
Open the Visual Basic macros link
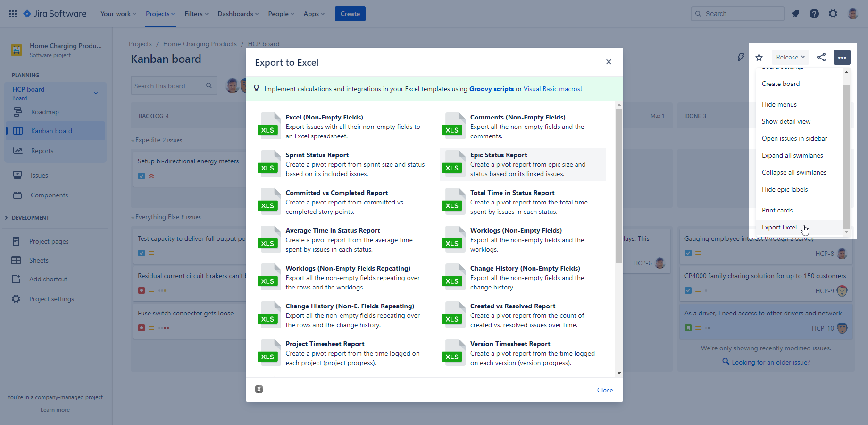(x=553, y=89)
